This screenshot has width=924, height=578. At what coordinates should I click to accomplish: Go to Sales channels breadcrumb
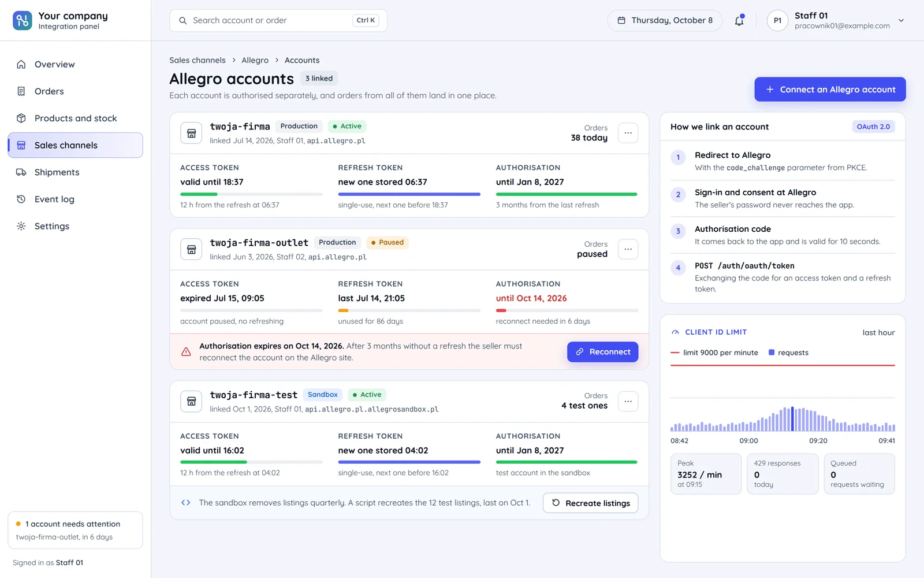[198, 60]
